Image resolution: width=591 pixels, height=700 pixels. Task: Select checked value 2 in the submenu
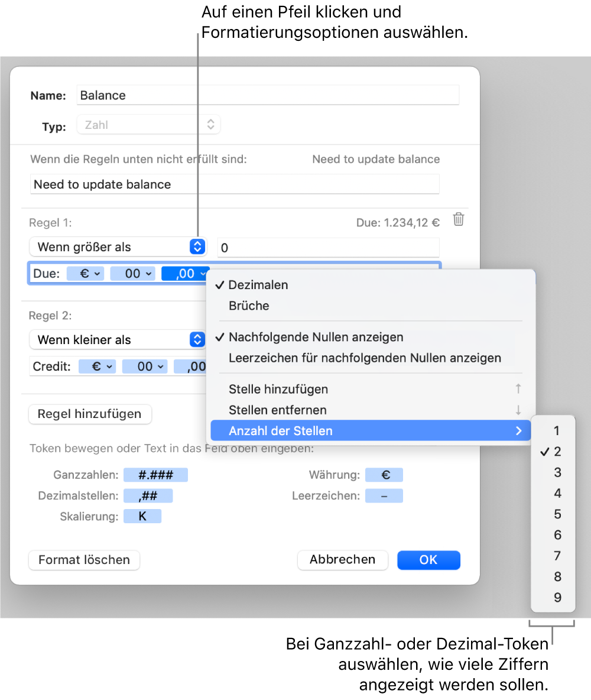click(x=554, y=451)
